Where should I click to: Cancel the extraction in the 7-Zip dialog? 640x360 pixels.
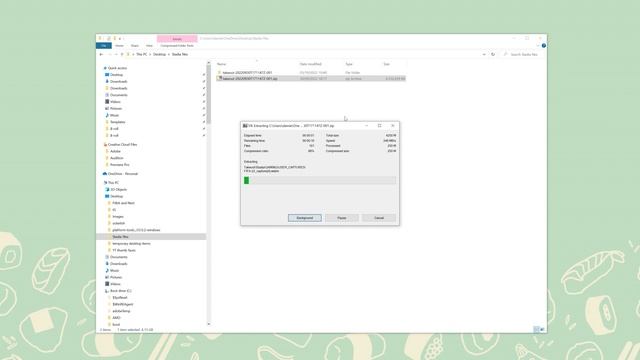click(x=379, y=218)
